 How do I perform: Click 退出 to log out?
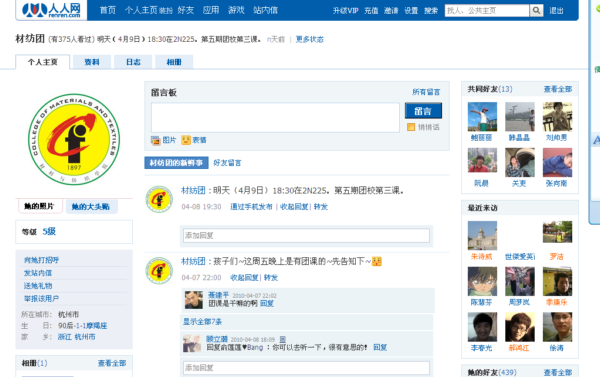point(556,11)
